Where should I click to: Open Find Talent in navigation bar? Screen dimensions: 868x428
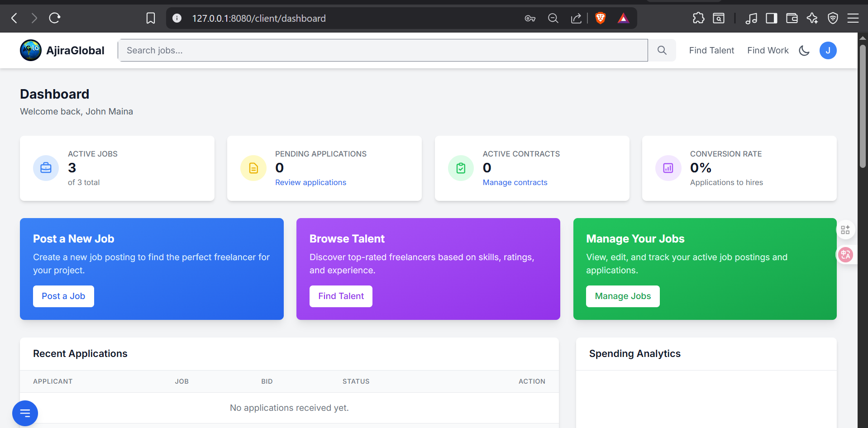711,50
